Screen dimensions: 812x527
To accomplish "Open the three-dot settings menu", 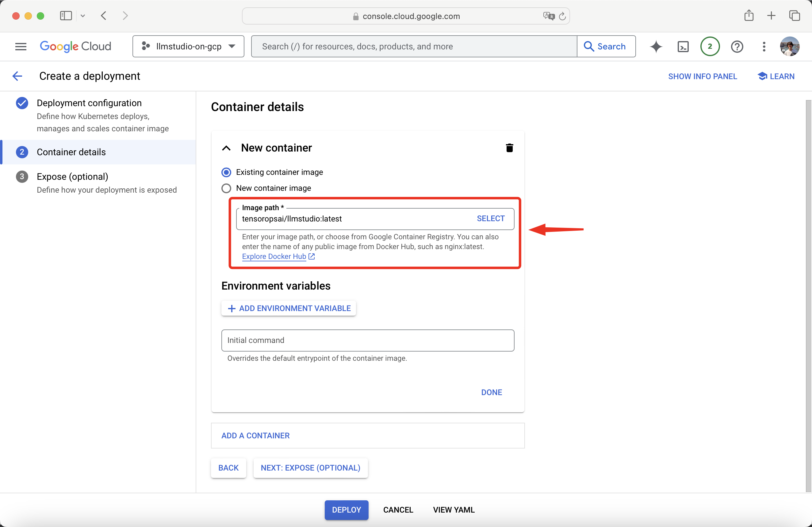I will point(764,46).
